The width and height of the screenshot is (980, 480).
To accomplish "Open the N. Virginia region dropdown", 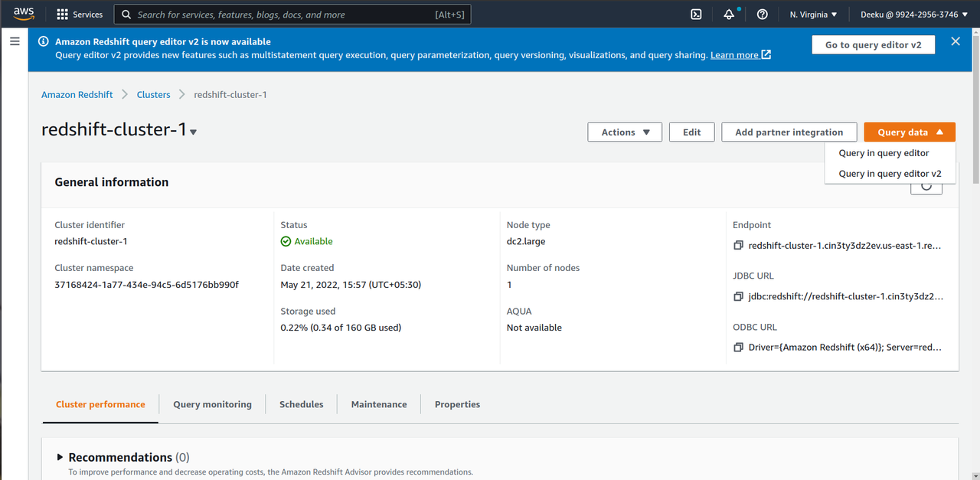I will (813, 15).
